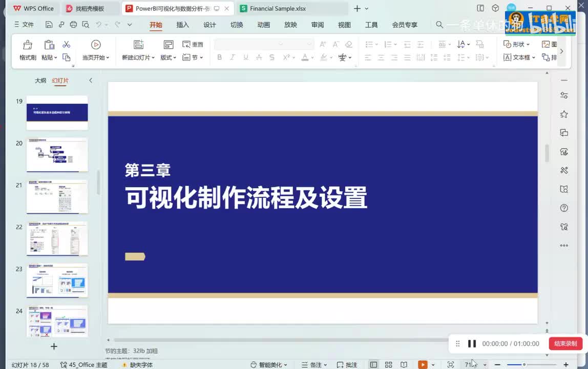Screen dimensions: 588x369
Task: Click the New Slide (新建幻灯片) icon
Action: coord(138,45)
